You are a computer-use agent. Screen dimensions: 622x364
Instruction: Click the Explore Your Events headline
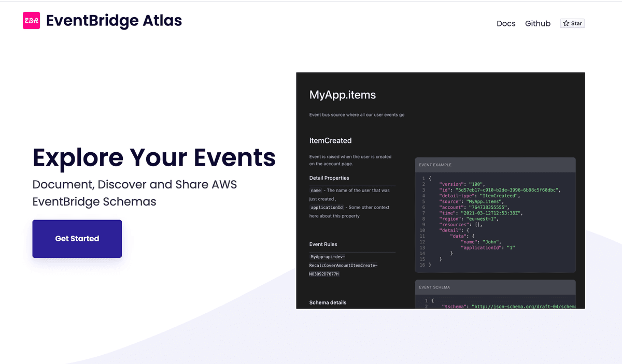pos(153,158)
